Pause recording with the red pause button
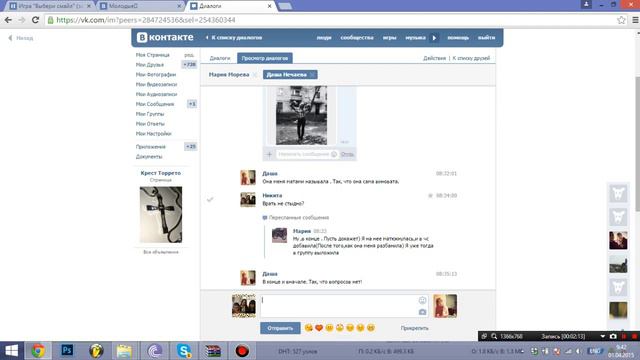The image size is (640, 360). [x=624, y=336]
